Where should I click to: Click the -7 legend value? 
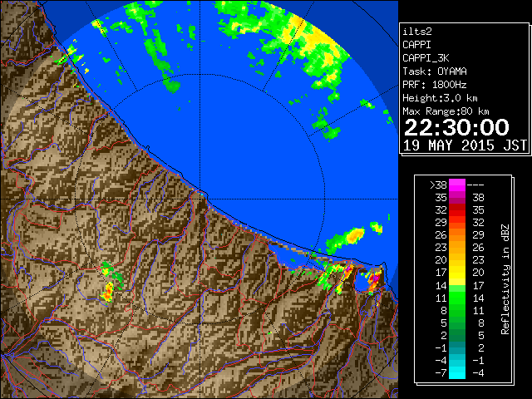[x=441, y=373]
